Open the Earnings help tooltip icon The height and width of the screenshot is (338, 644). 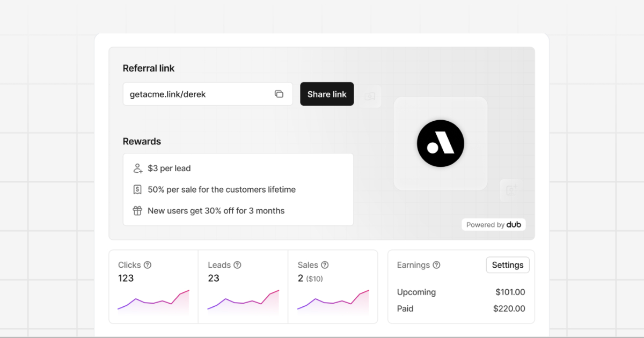click(436, 265)
